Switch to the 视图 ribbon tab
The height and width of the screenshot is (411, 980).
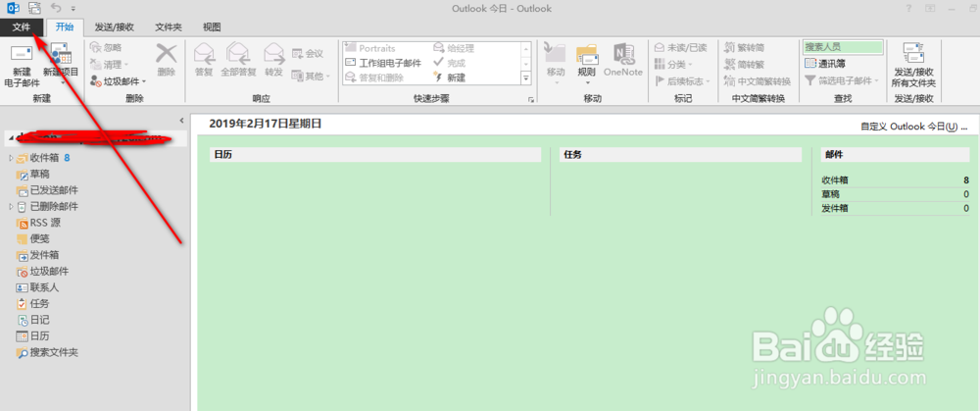click(212, 26)
